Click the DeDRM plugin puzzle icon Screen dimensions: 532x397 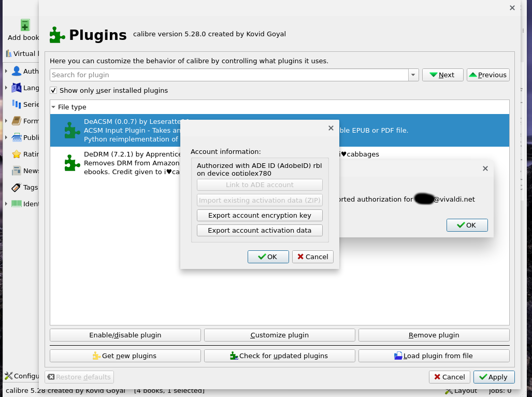pyautogui.click(x=71, y=163)
